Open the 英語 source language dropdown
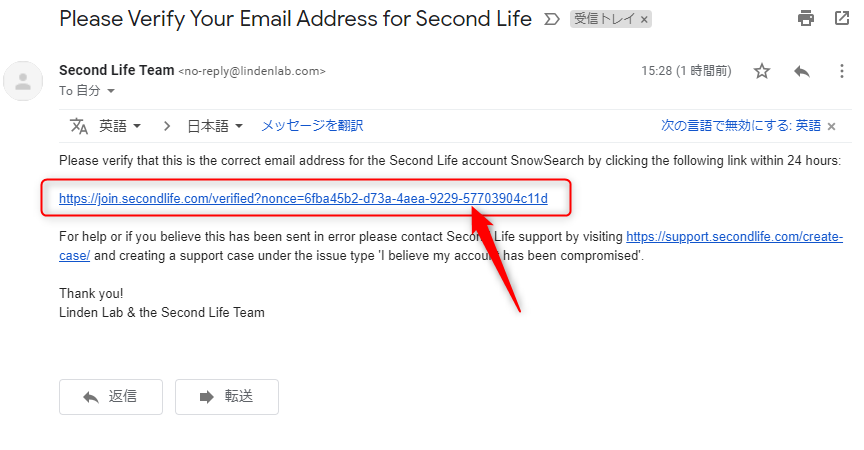This screenshot has height=450, width=864. tap(120, 126)
